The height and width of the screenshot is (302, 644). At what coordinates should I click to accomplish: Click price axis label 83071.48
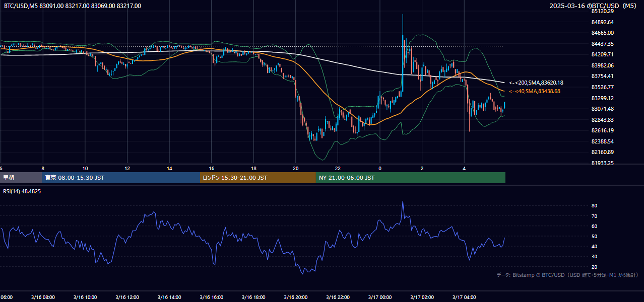coord(602,109)
